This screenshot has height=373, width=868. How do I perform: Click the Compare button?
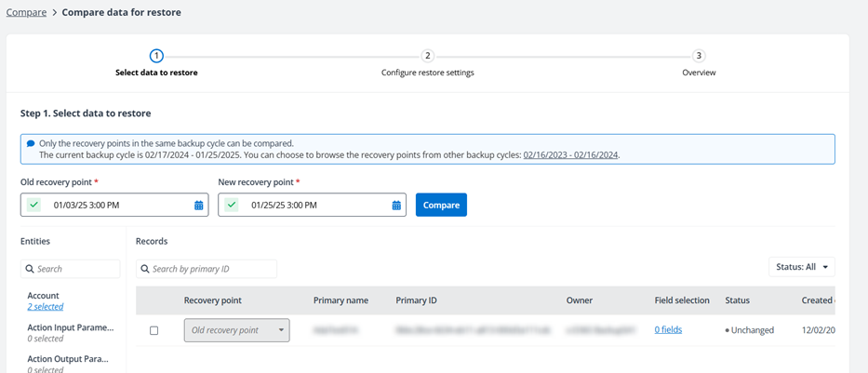click(x=441, y=205)
